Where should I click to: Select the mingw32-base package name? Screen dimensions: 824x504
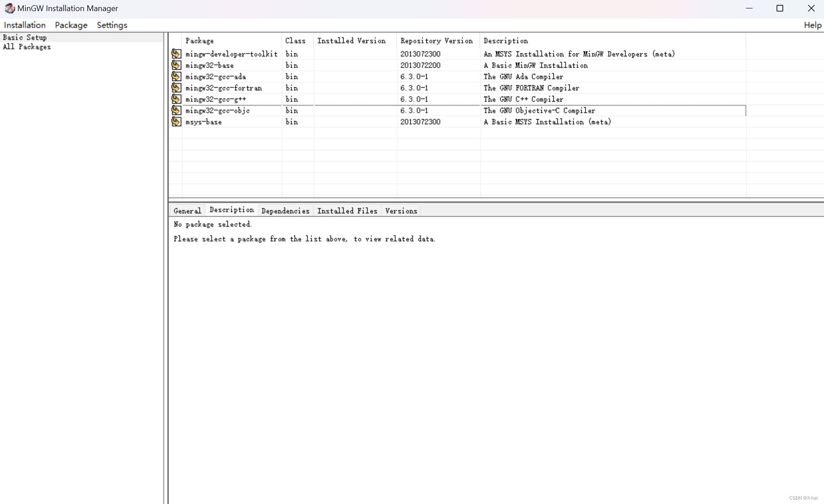(x=209, y=65)
